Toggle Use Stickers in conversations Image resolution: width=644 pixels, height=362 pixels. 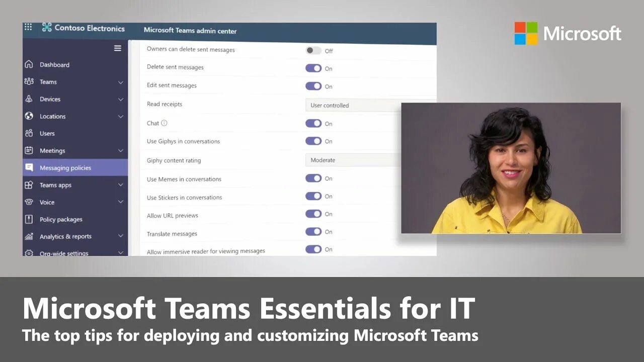tap(313, 196)
